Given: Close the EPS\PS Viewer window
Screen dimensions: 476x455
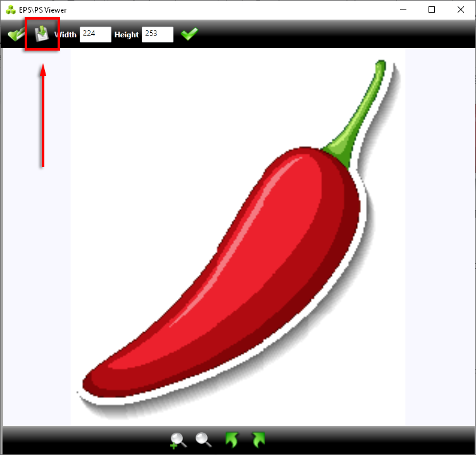Looking at the screenshot, I should (461, 9).
